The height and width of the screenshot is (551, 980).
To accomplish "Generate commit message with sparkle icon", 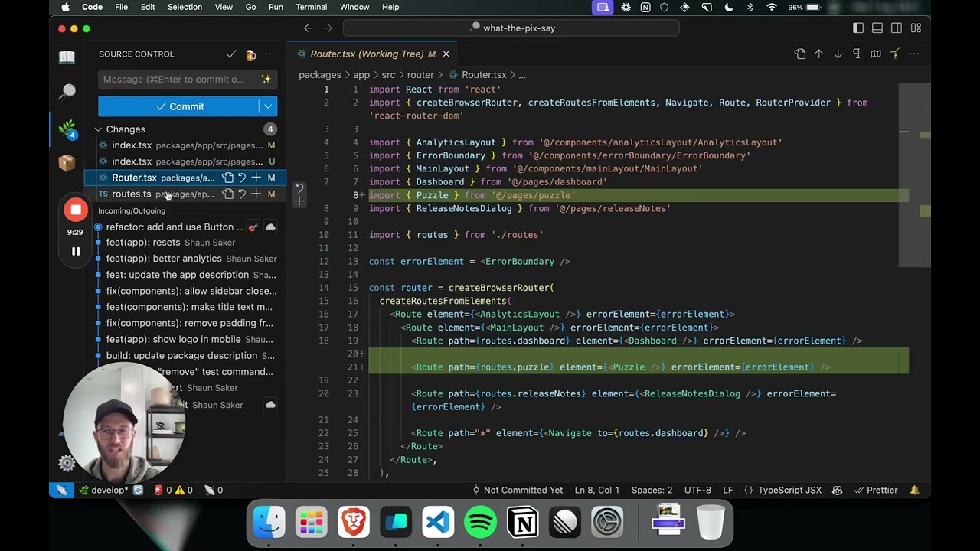I will pos(266,79).
